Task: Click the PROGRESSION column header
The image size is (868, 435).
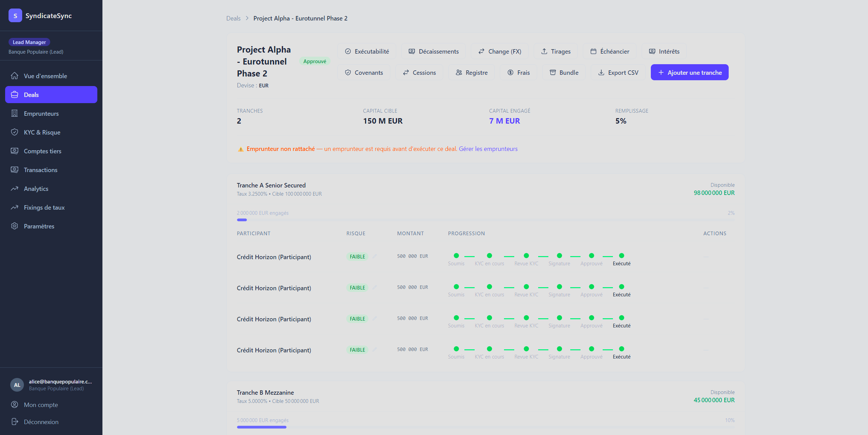Action: point(466,234)
